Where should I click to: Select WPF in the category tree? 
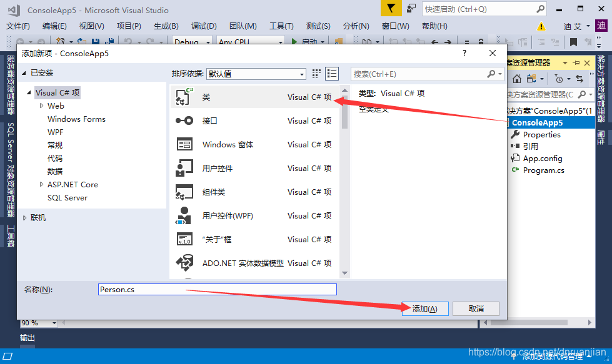(56, 132)
